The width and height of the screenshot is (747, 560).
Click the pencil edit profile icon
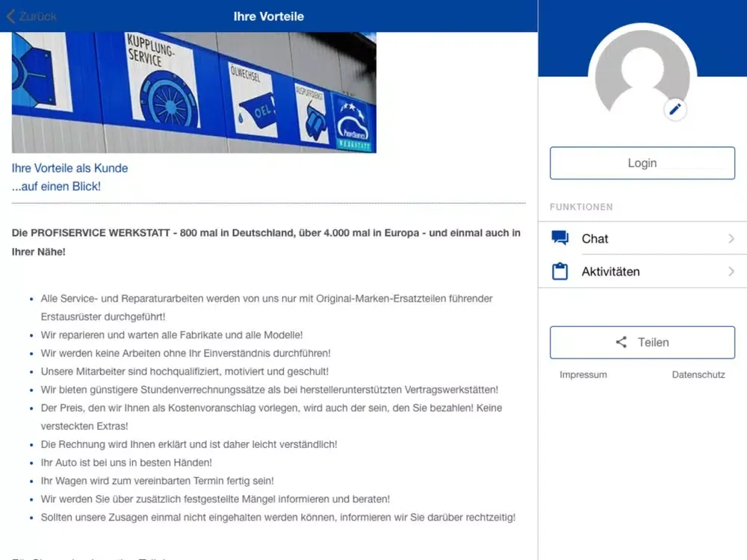tap(675, 110)
